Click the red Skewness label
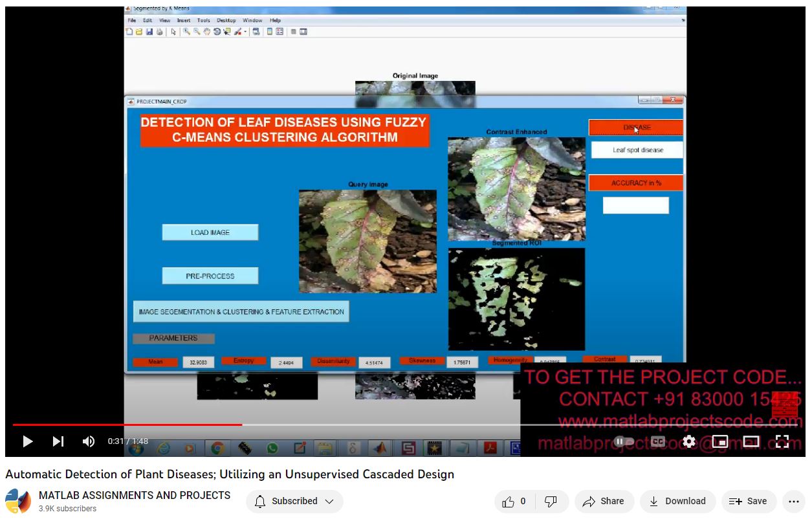This screenshot has height=521, width=812. 422,360
